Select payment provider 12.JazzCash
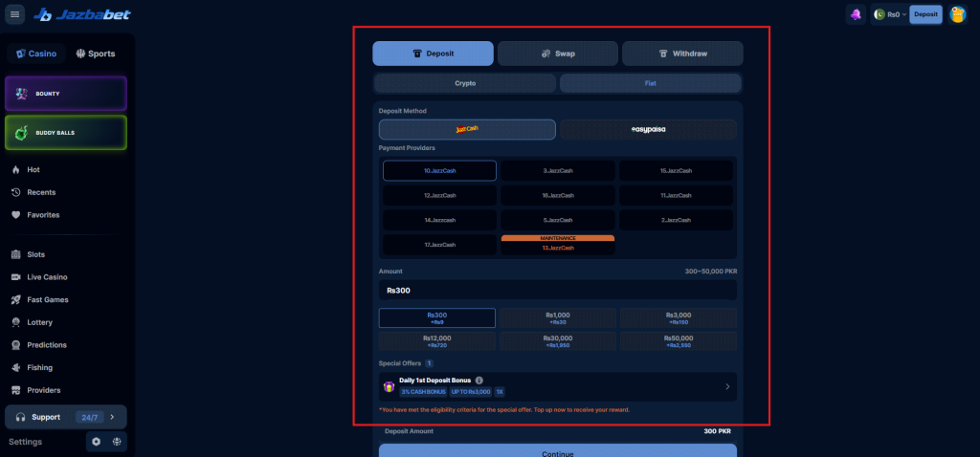Screen dimensions: 980x457 [x=439, y=195]
